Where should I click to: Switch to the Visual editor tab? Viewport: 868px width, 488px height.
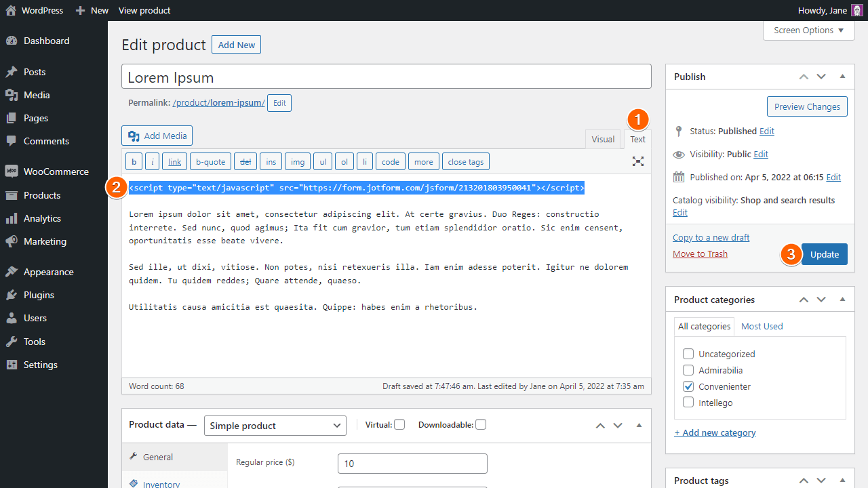[x=602, y=139]
